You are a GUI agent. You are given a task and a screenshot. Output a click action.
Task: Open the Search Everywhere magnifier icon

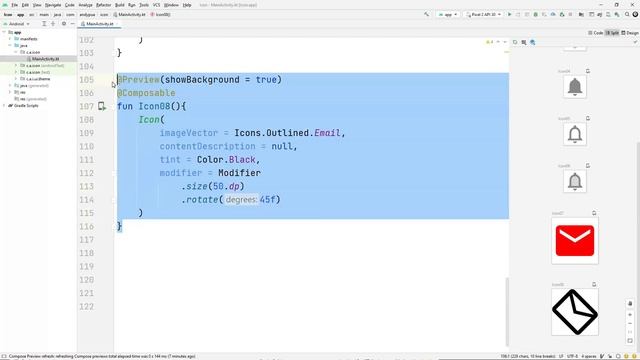[627, 14]
